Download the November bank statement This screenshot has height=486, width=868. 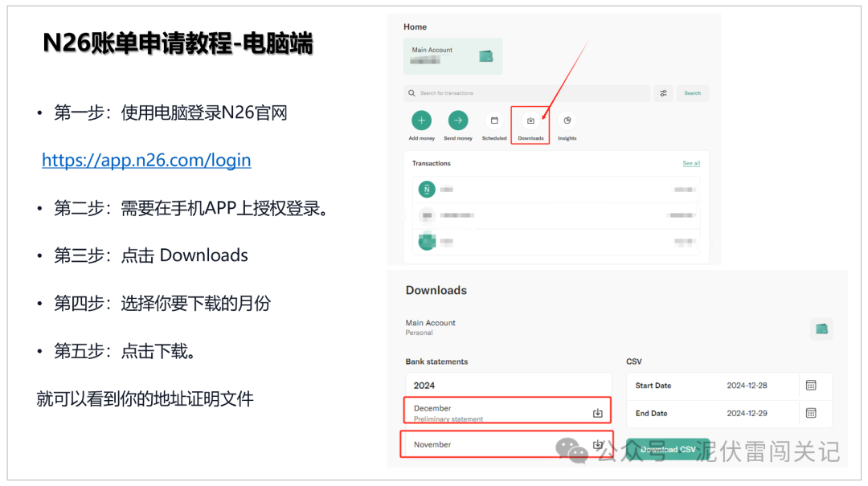click(597, 444)
